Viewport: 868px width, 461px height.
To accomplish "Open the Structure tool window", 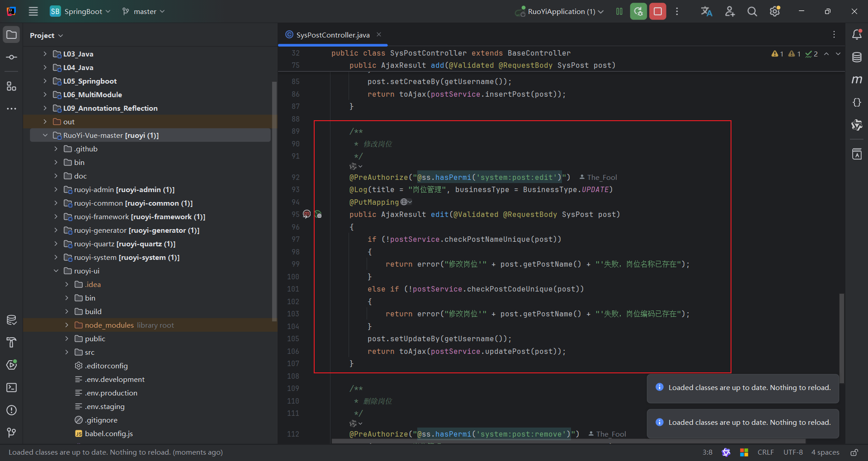I will pyautogui.click(x=12, y=86).
